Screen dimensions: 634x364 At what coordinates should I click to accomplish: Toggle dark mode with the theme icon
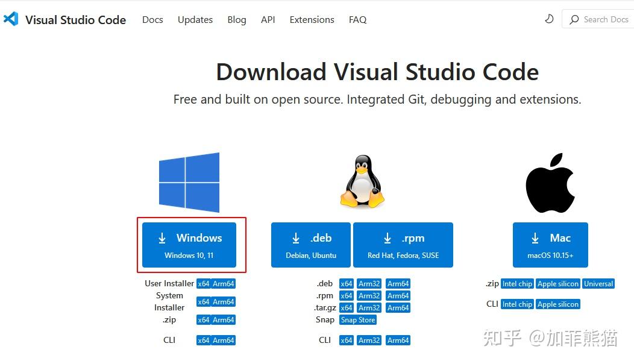tap(548, 19)
